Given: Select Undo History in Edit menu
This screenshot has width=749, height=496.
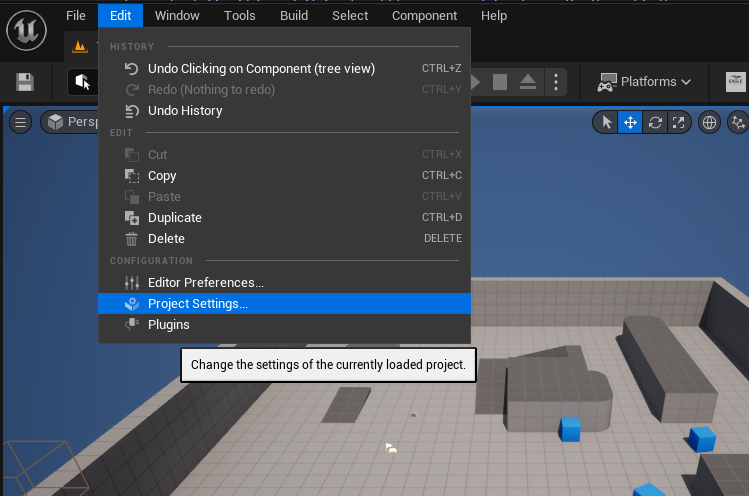Looking at the screenshot, I should tap(185, 111).
